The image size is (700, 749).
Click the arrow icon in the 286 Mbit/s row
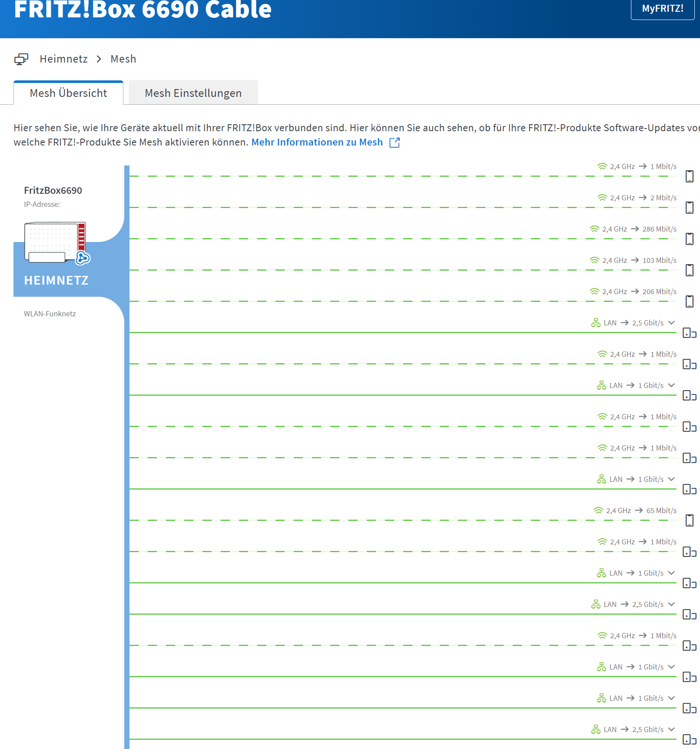click(x=635, y=229)
